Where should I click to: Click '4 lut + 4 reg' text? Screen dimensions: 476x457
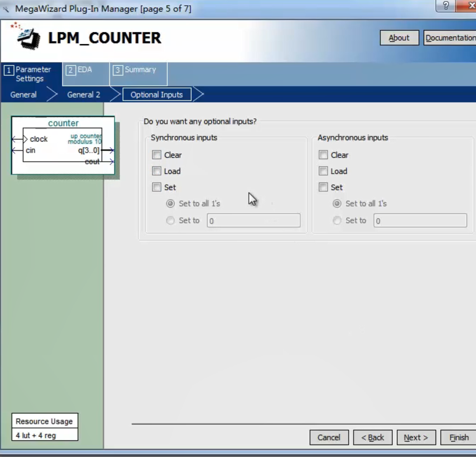36,436
